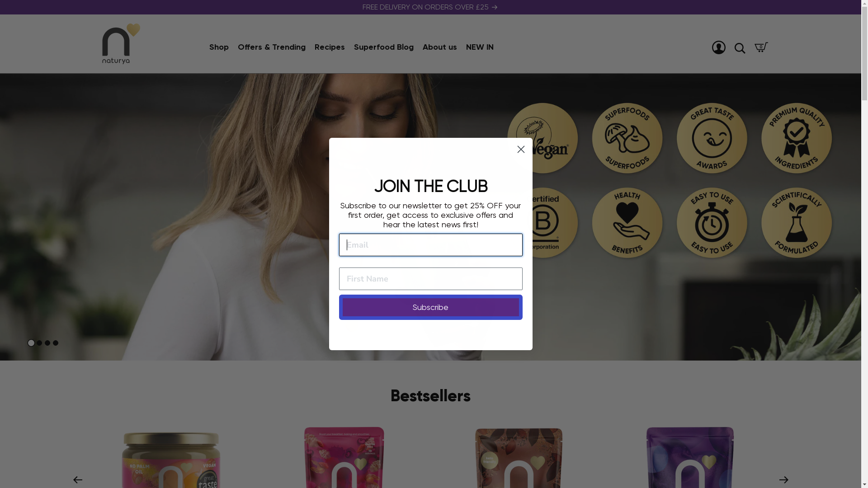Click the Naturya logo
Screen dimensions: 868x488
pyautogui.click(x=121, y=44)
